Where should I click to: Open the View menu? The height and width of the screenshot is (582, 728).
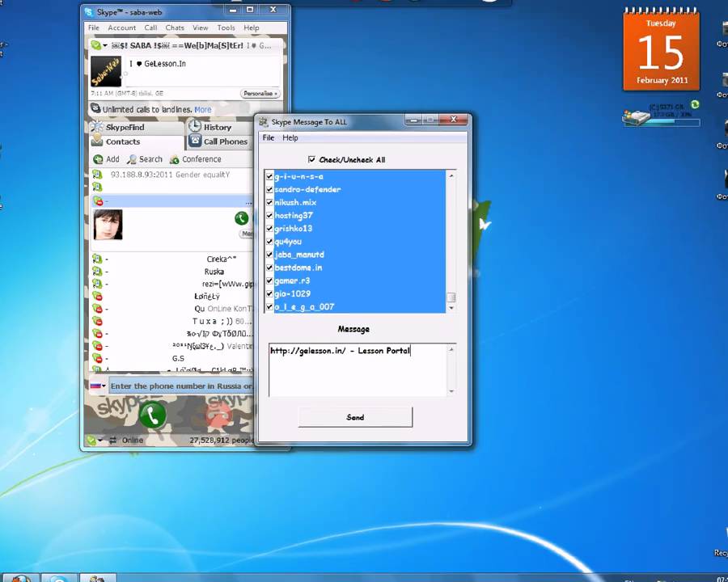click(x=200, y=27)
